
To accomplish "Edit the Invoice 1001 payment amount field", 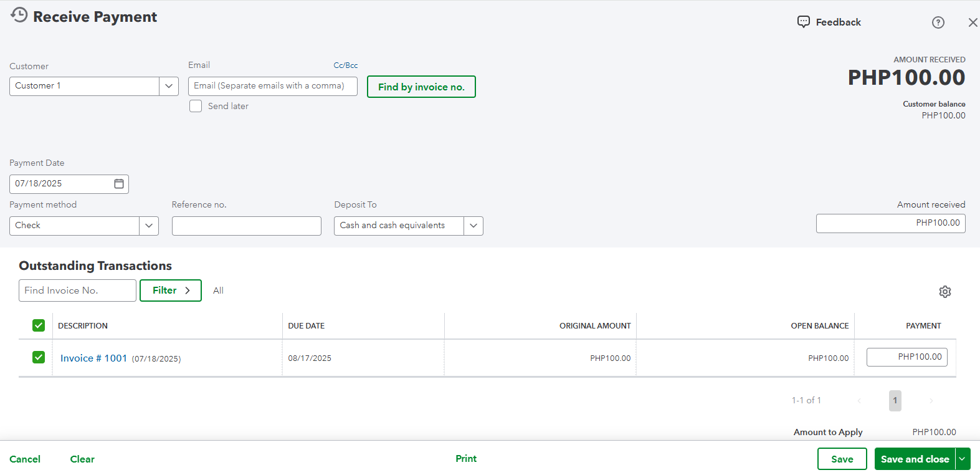I will coord(907,357).
